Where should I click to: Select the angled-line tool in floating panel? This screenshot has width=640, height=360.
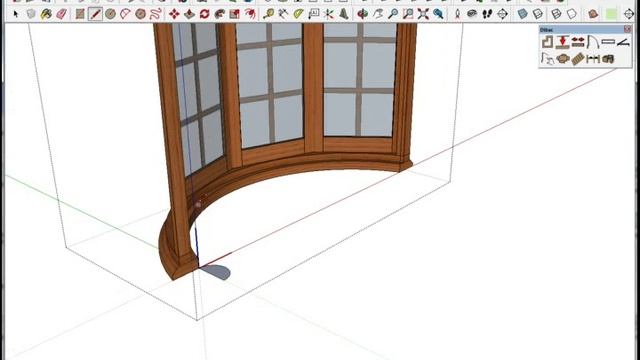[623, 42]
